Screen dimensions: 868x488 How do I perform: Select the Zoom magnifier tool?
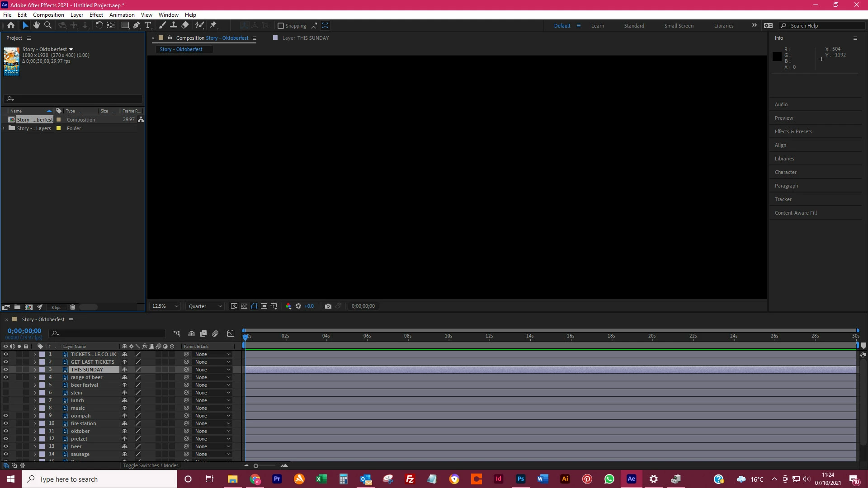[x=48, y=25]
